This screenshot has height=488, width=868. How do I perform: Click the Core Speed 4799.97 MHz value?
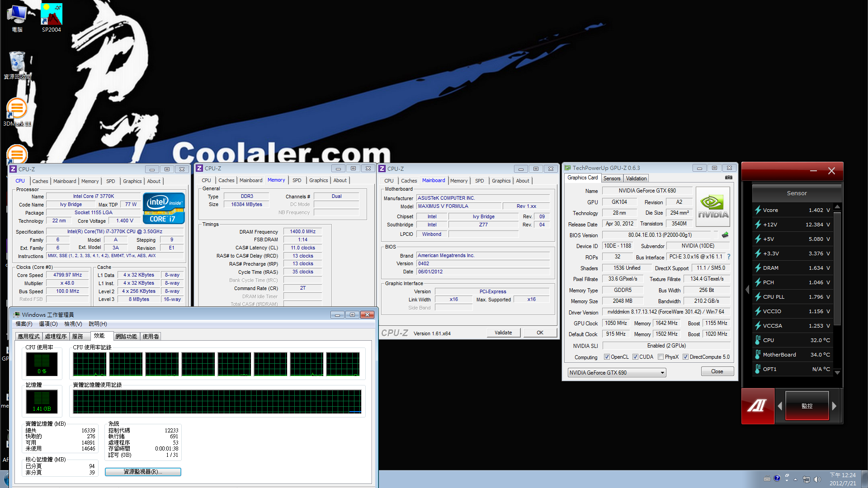point(67,275)
